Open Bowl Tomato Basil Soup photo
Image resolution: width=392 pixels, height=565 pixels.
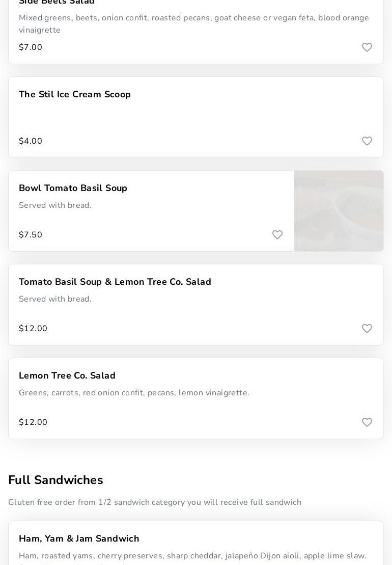tap(339, 211)
